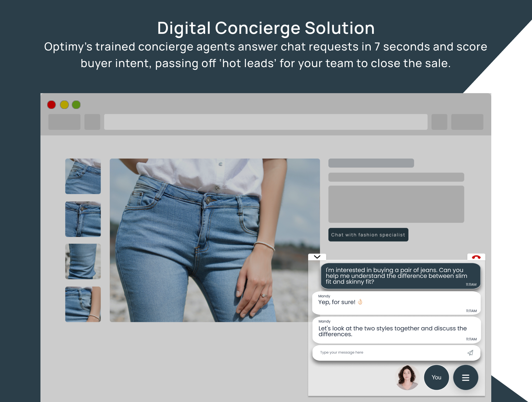Click the browser back navigation button
532x402 pixels.
(x=64, y=122)
